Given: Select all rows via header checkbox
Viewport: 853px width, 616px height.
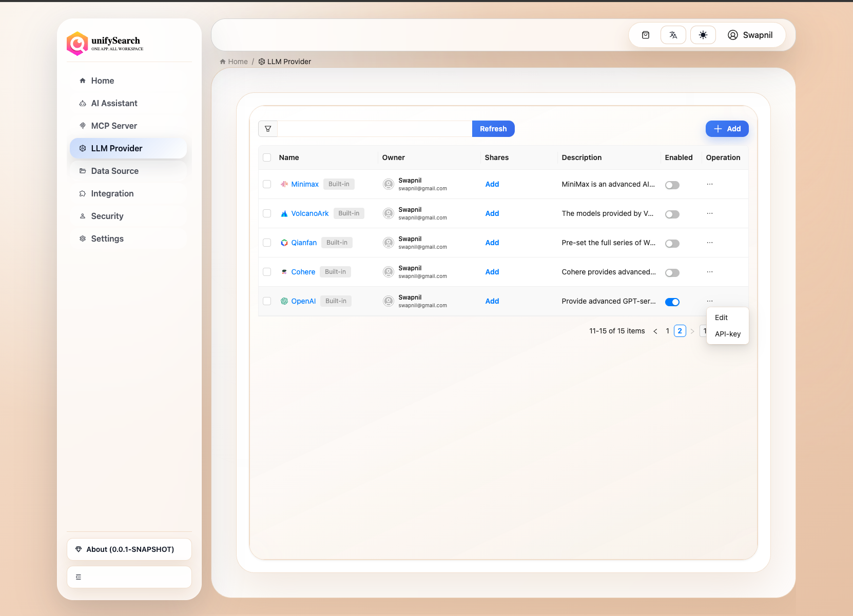Looking at the screenshot, I should click(267, 157).
